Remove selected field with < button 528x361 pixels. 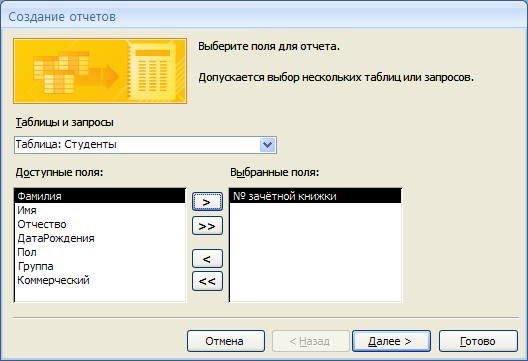pyautogui.click(x=207, y=259)
